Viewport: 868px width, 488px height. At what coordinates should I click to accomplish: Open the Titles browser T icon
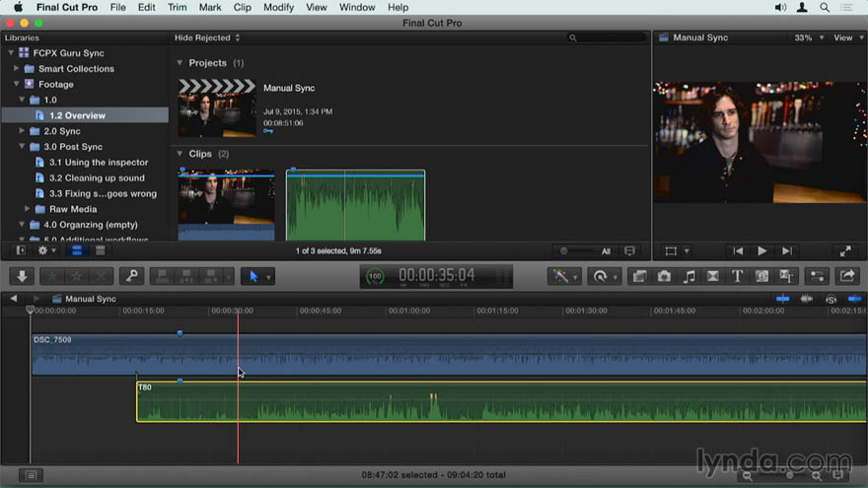[x=737, y=276]
